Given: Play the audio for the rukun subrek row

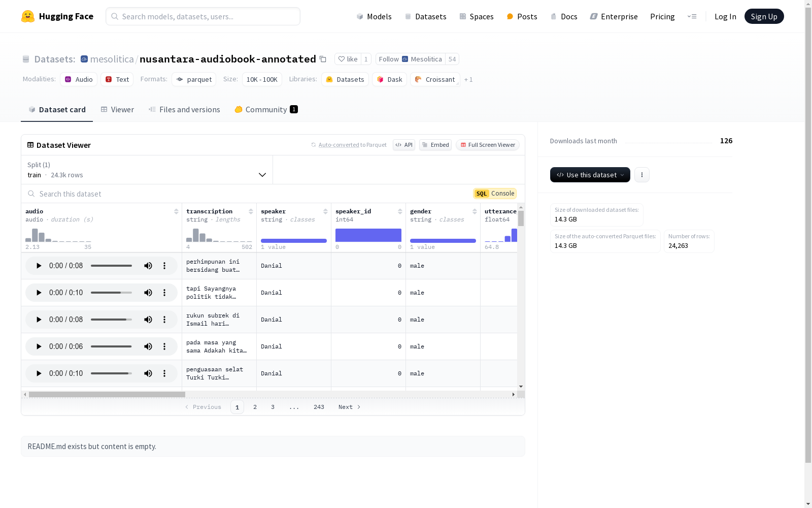Looking at the screenshot, I should (39, 320).
